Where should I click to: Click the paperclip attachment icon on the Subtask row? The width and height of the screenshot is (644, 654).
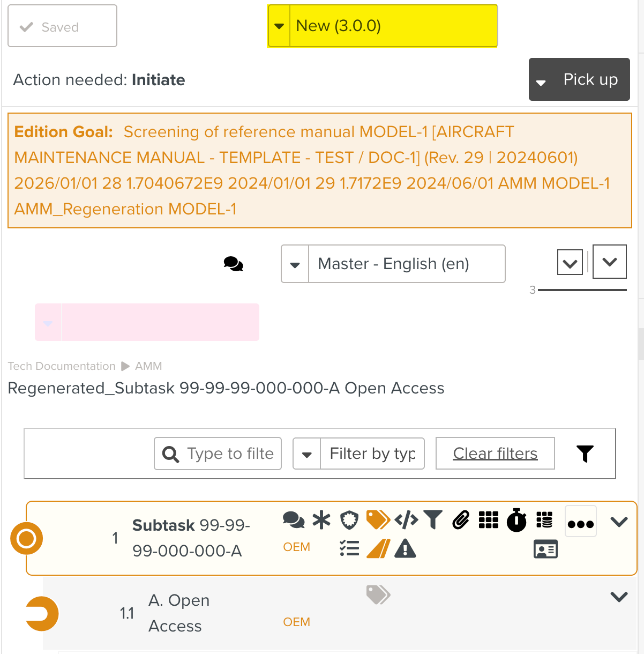(461, 520)
